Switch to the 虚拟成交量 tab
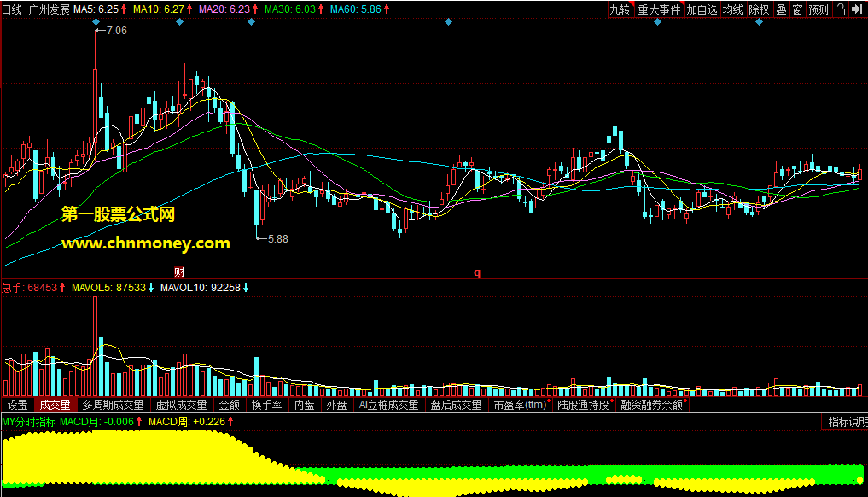Image resolution: width=868 pixels, height=497 pixels. click(182, 405)
